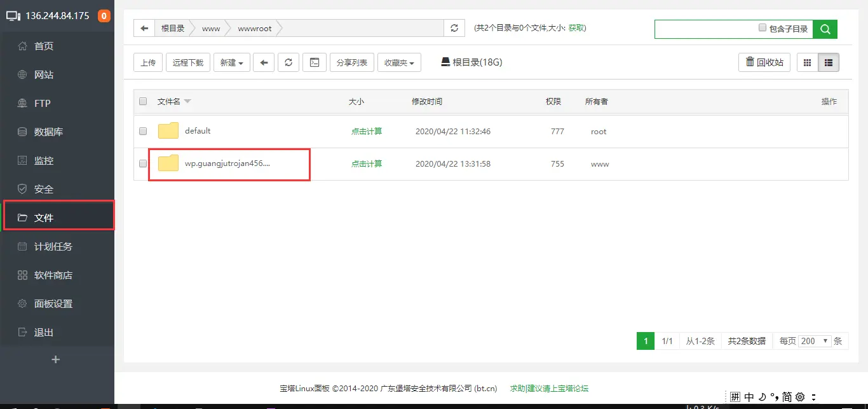Click the www breadcrumb

point(211,28)
